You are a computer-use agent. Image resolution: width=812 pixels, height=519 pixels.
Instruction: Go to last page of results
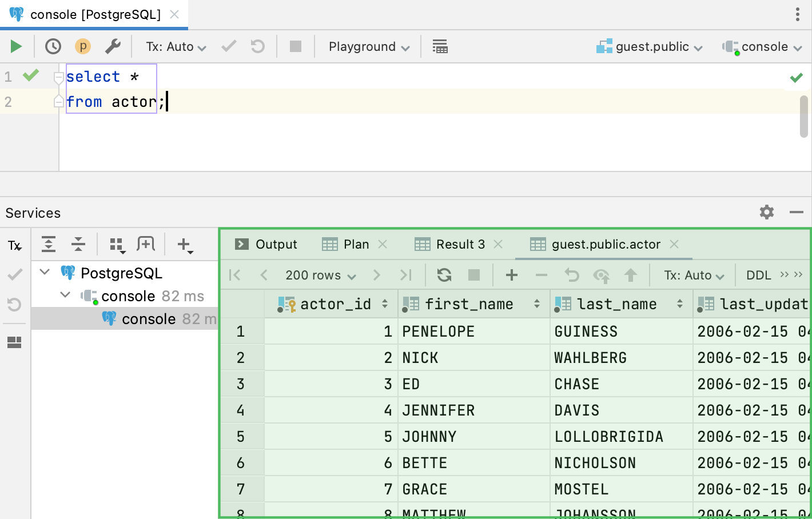(x=406, y=275)
